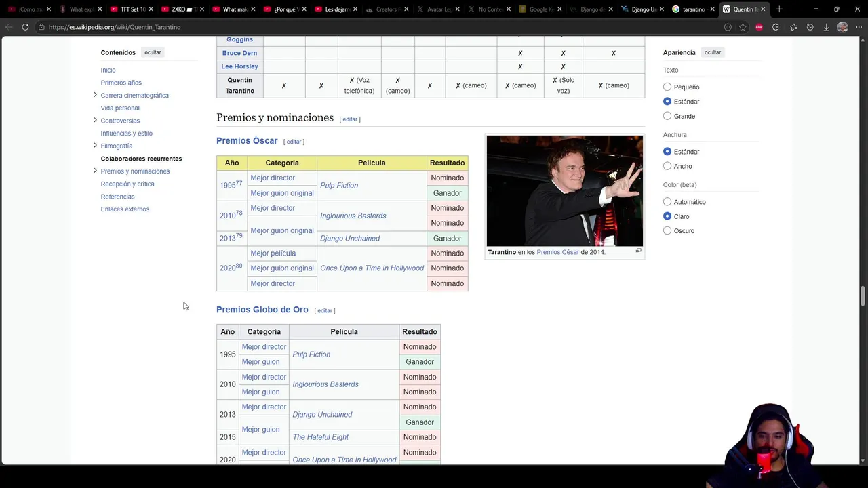Open the browser profile avatar
The image size is (868, 488).
[842, 27]
